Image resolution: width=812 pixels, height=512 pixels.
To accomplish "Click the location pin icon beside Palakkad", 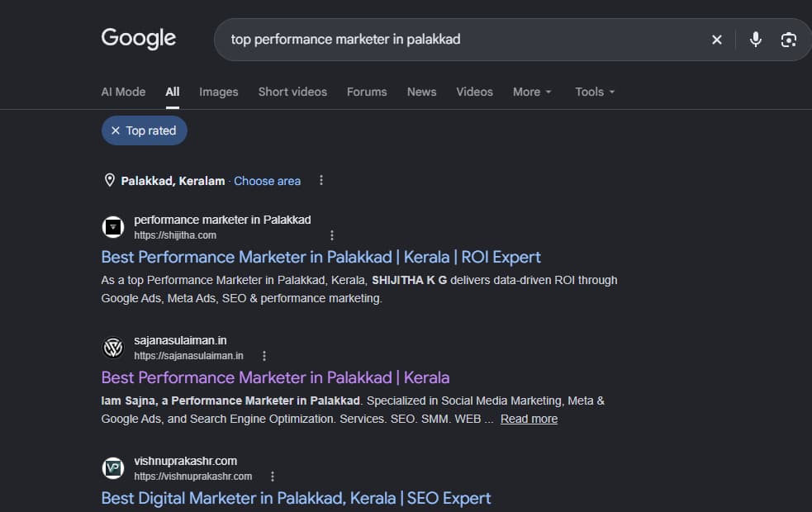I will click(110, 180).
